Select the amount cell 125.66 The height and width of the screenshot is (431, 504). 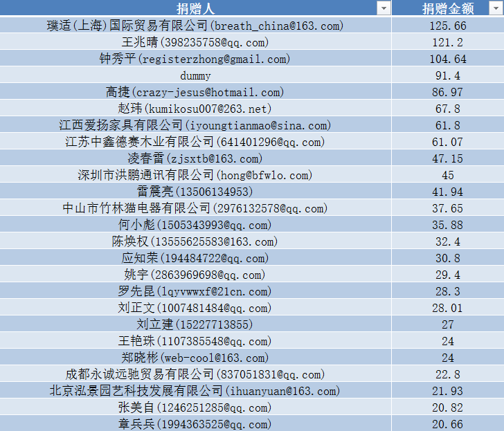[448, 25]
